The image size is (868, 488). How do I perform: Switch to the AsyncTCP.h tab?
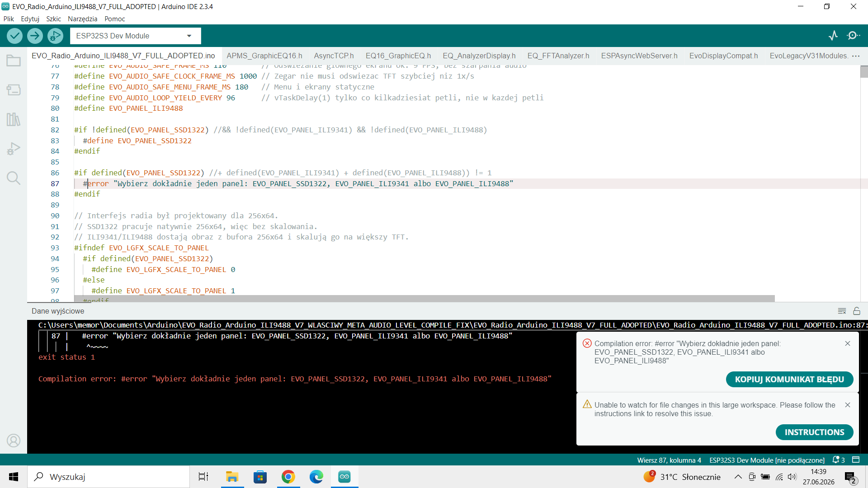point(334,56)
